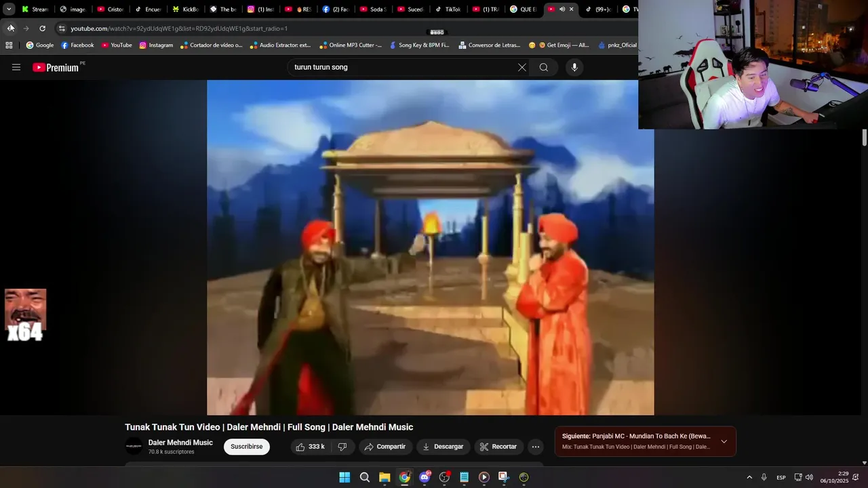Start voice search with the microphone

tap(574, 67)
